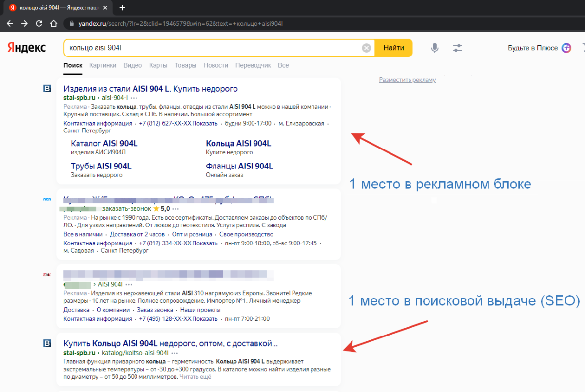Image resolution: width=585 pixels, height=392 pixels.
Task: Click the Yandex Plus icon near Будьте в Плюсе
Action: [x=566, y=48]
